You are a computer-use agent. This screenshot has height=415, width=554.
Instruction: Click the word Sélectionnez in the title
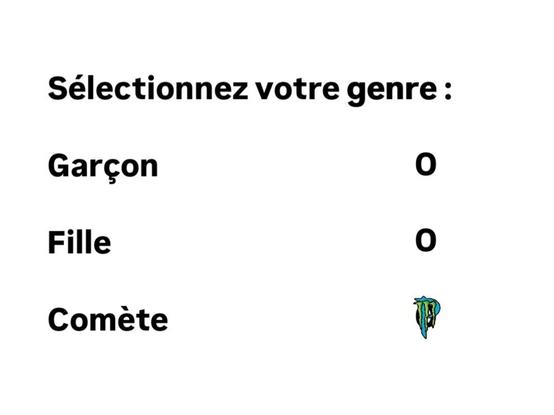148,88
